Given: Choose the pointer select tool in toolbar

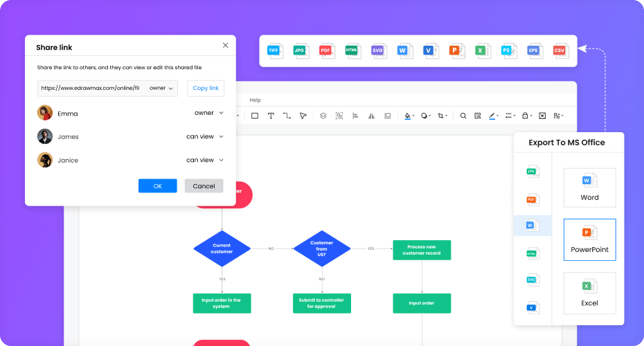Looking at the screenshot, I should click(303, 116).
